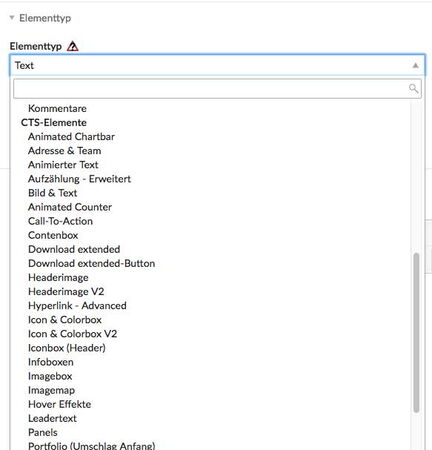Select Headerimage V2 entry
This screenshot has width=432, height=450.
pos(66,292)
